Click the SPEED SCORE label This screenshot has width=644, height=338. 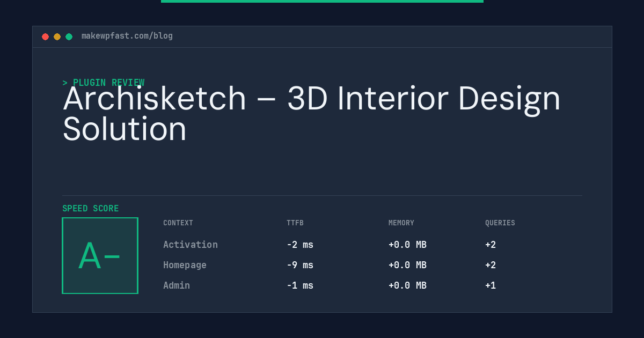point(91,209)
